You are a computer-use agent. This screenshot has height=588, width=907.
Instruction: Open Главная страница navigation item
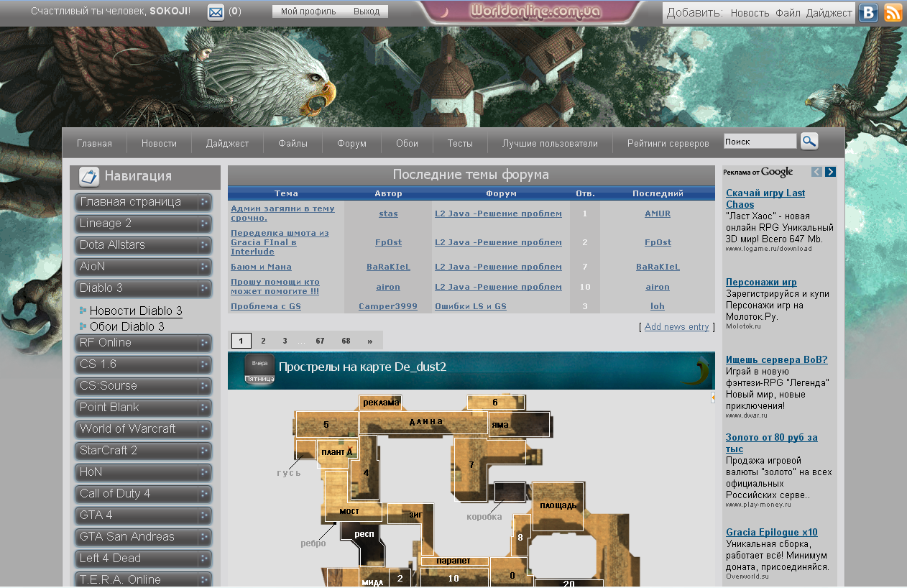click(x=144, y=202)
